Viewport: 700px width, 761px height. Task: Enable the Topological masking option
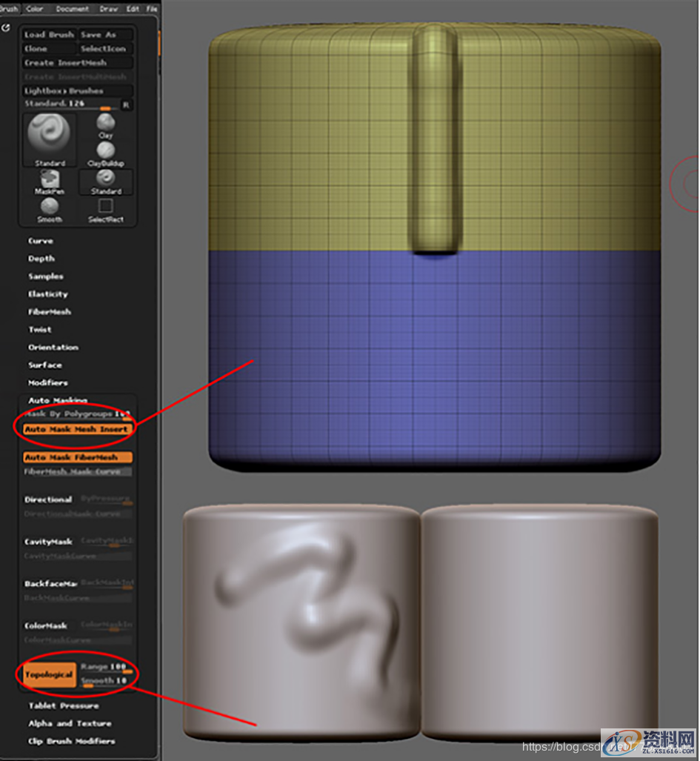pyautogui.click(x=48, y=675)
